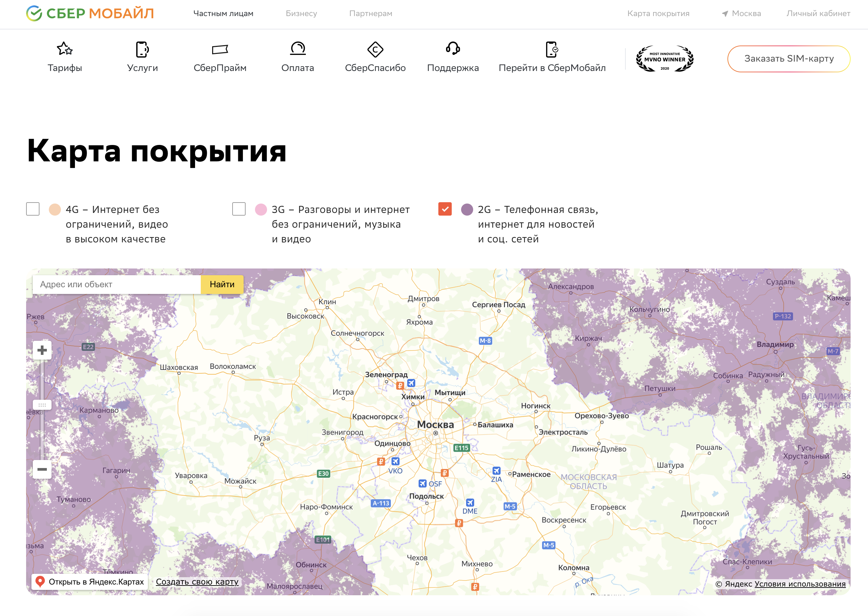This screenshot has height=616, width=868.
Task: Click the СберМобайл logo
Action: [90, 13]
